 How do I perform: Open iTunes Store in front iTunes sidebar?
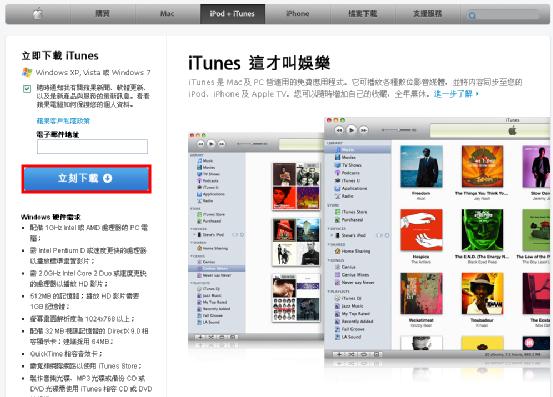(351, 212)
